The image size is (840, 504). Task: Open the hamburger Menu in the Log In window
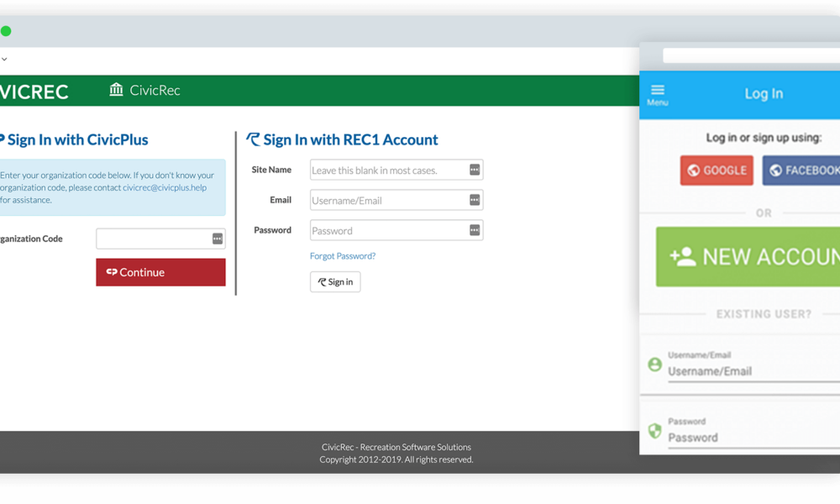(658, 95)
